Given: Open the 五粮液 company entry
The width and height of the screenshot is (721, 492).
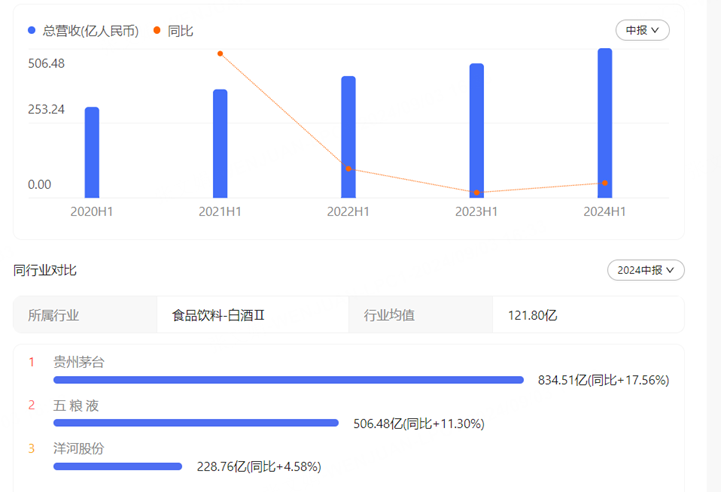Looking at the screenshot, I should point(76,406).
